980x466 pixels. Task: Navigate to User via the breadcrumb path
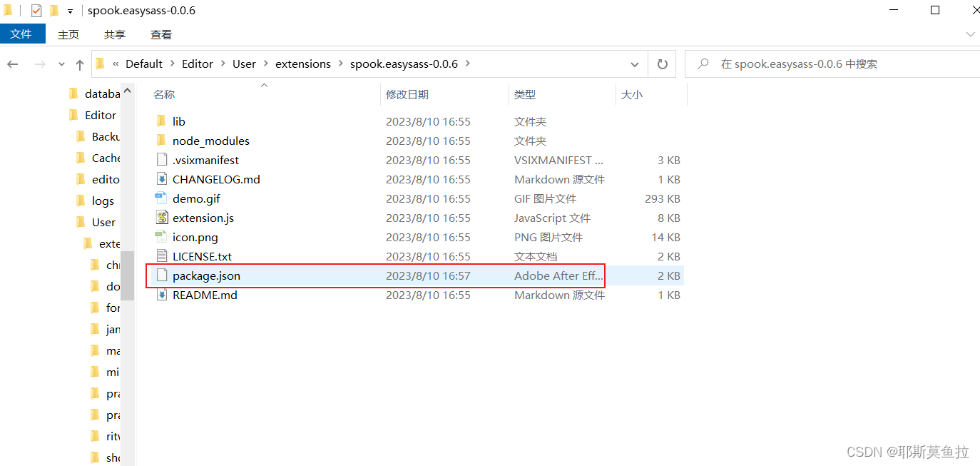tap(244, 64)
